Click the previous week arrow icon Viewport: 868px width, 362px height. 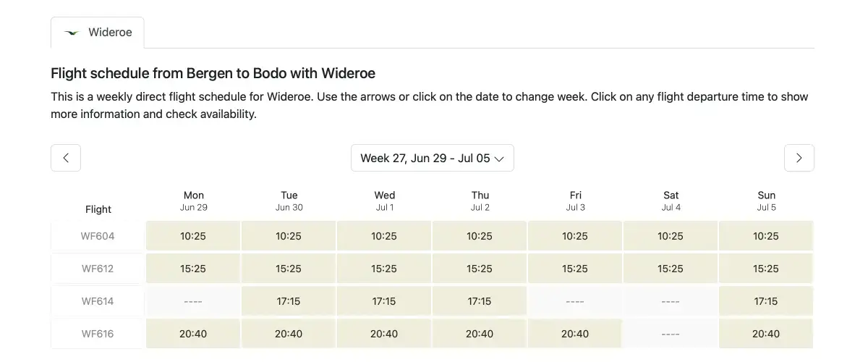click(66, 158)
